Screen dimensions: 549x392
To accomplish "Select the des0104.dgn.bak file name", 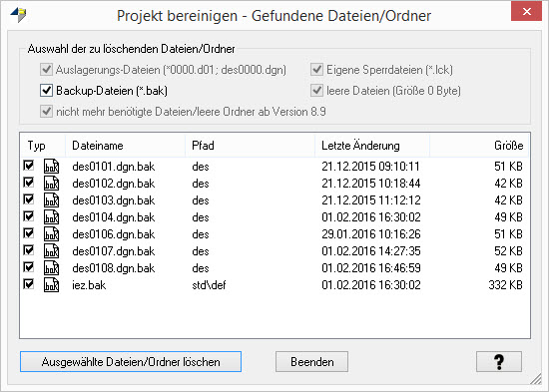I will (114, 217).
